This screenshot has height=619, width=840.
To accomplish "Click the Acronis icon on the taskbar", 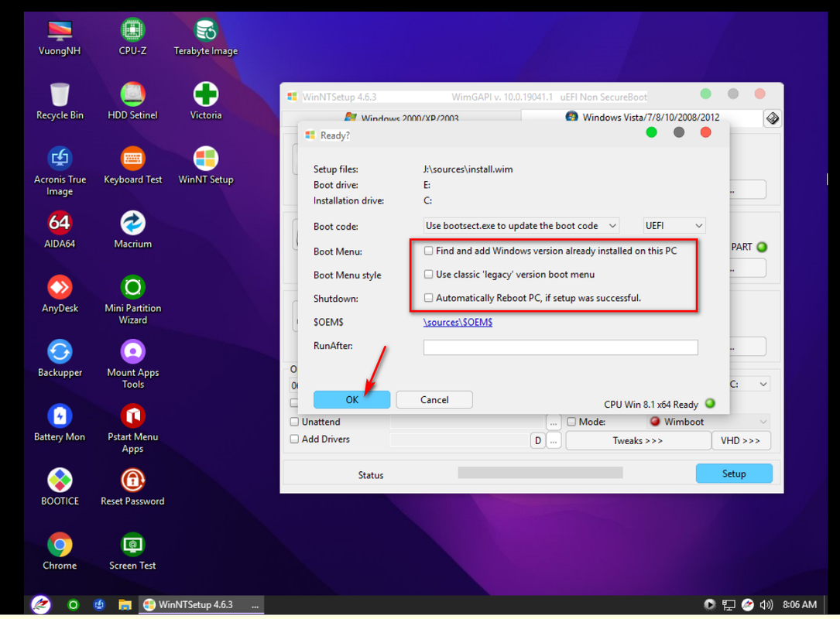I will tap(99, 604).
